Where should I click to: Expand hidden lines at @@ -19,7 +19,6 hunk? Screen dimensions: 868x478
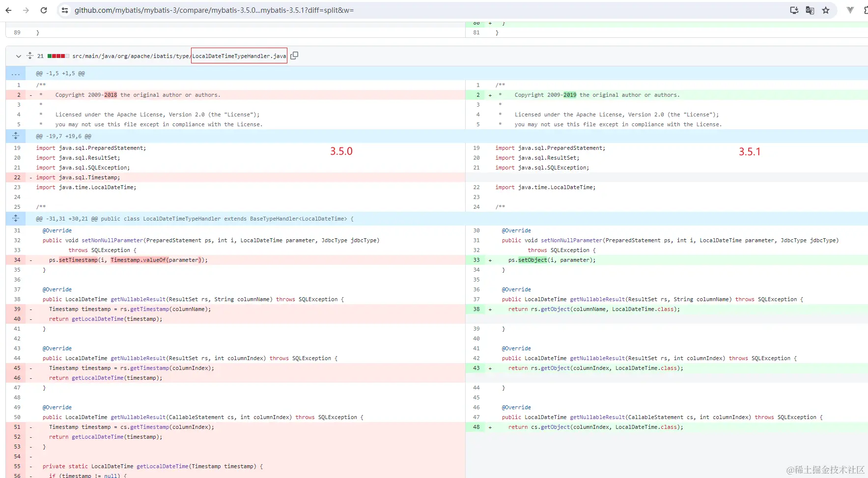[16, 136]
